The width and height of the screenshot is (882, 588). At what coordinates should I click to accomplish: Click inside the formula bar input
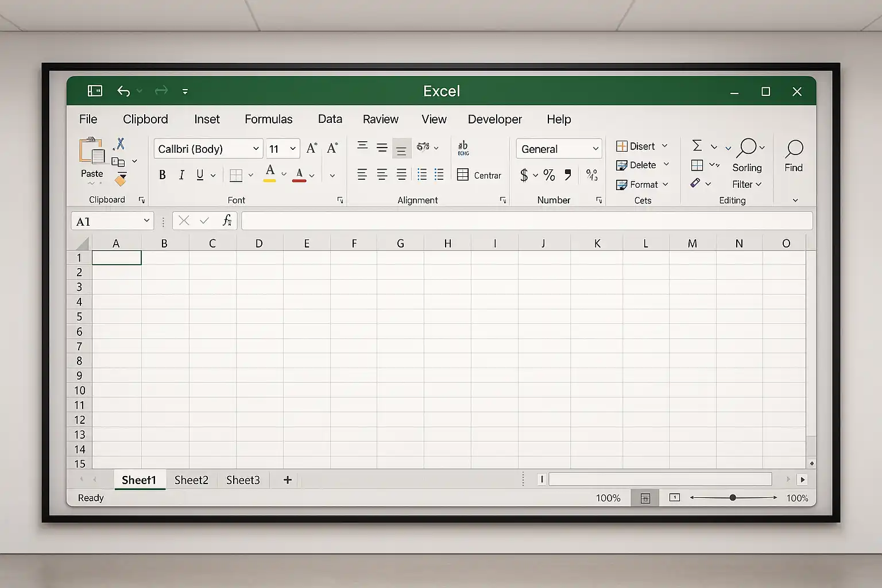(526, 220)
